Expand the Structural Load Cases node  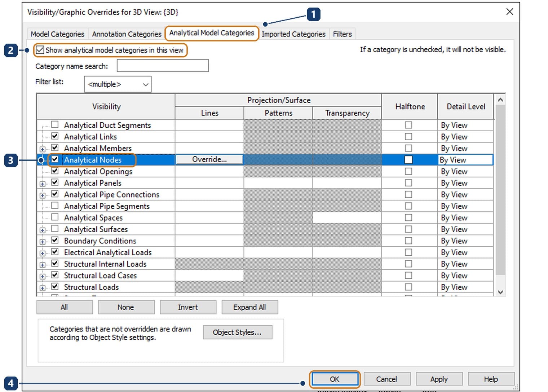click(43, 276)
